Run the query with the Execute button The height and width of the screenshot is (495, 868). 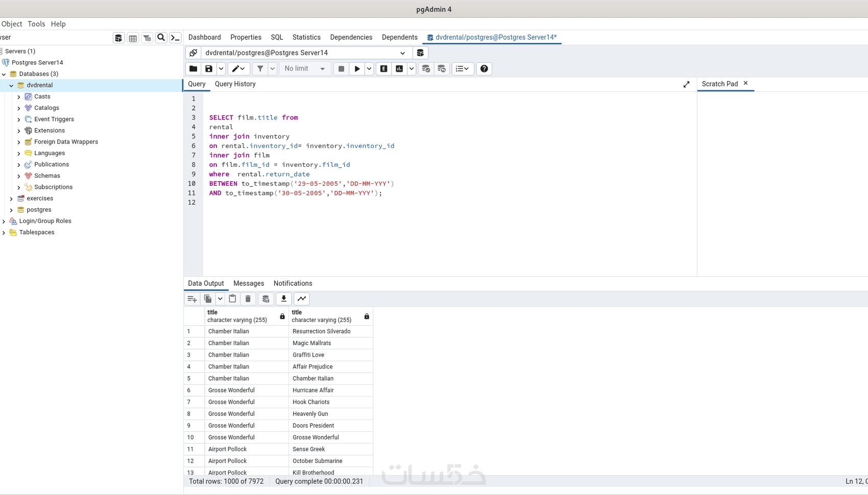pos(357,68)
